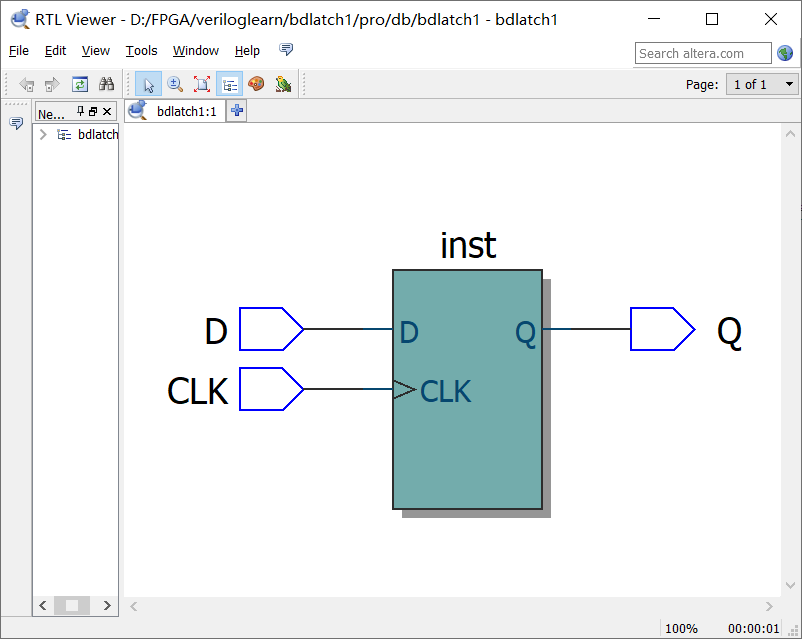The height and width of the screenshot is (639, 802).
Task: Open the color palette settings icon
Action: [x=256, y=84]
